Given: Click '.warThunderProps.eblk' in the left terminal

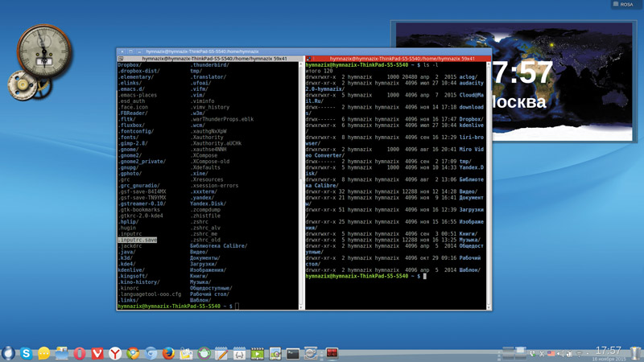Looking at the screenshot, I should tap(222, 119).
